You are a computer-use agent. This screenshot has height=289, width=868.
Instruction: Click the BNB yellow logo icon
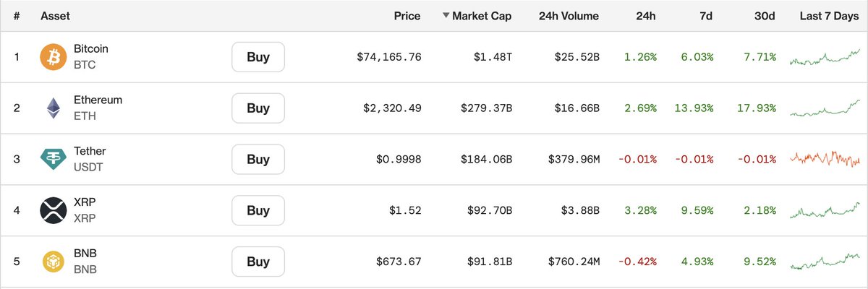(53, 262)
